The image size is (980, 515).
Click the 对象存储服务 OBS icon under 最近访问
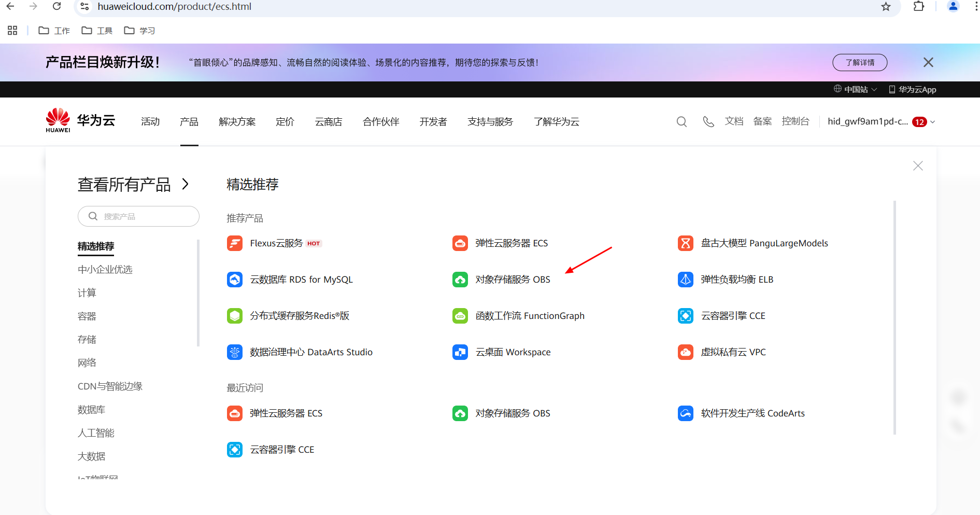pos(460,413)
